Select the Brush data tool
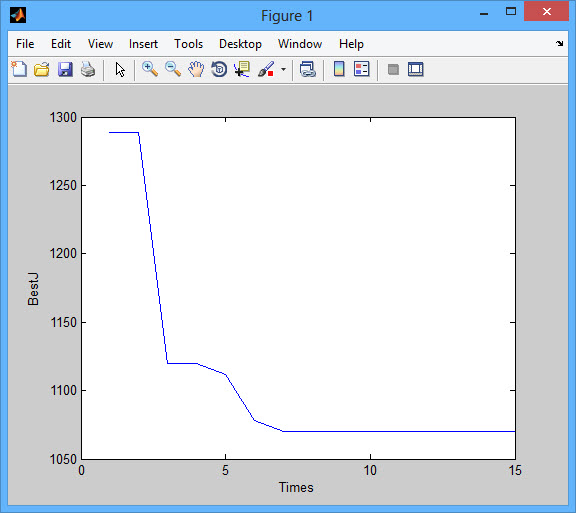Viewport: 576px width, 513px height. coord(266,69)
